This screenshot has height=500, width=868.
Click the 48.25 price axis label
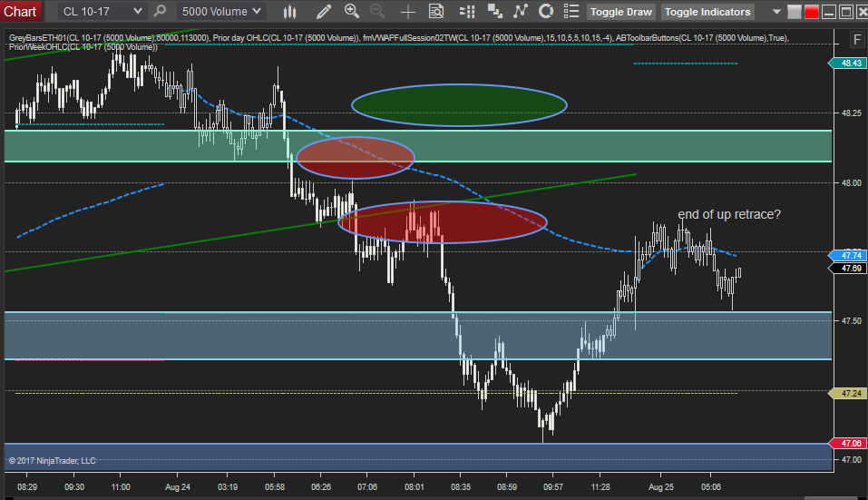852,113
